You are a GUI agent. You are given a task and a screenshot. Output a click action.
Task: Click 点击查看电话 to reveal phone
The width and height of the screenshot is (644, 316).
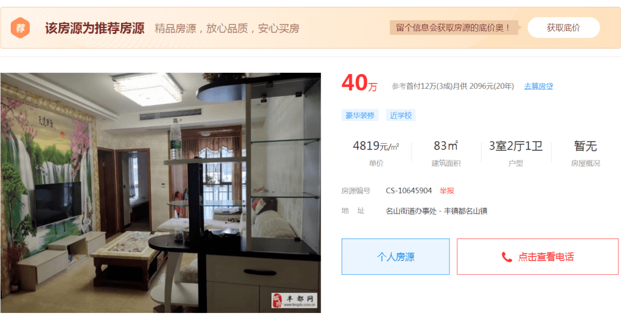click(x=538, y=257)
